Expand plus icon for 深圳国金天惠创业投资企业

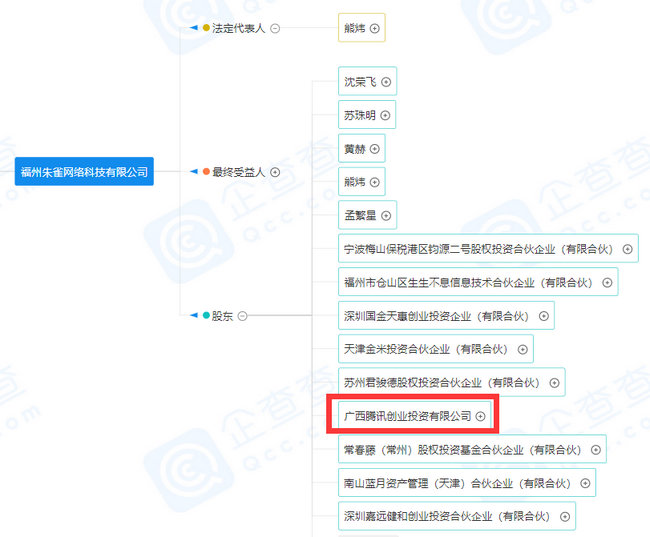(544, 316)
